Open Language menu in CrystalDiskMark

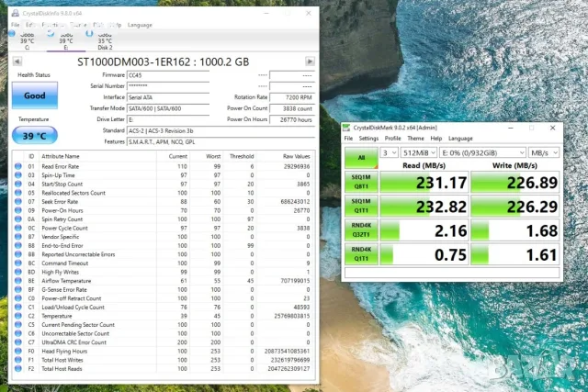click(x=460, y=139)
